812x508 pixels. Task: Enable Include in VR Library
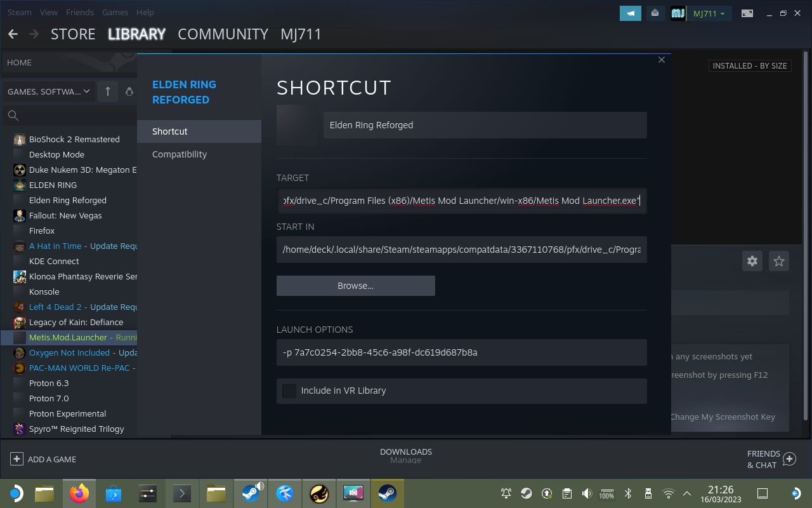click(289, 391)
